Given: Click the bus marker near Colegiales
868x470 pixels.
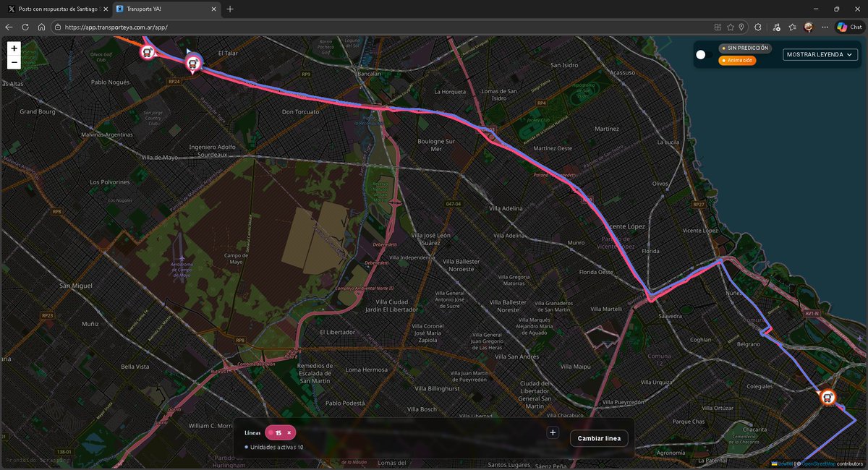Looking at the screenshot, I should (827, 397).
